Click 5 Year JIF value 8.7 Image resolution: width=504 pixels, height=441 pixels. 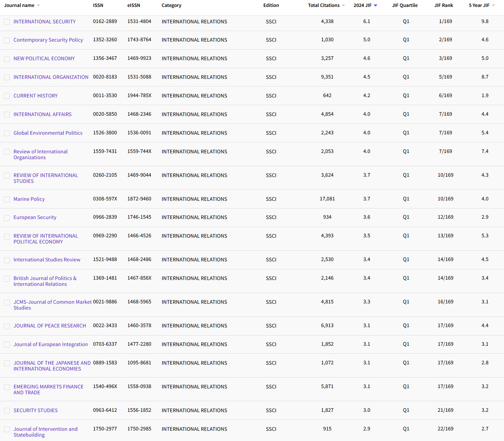(x=485, y=77)
